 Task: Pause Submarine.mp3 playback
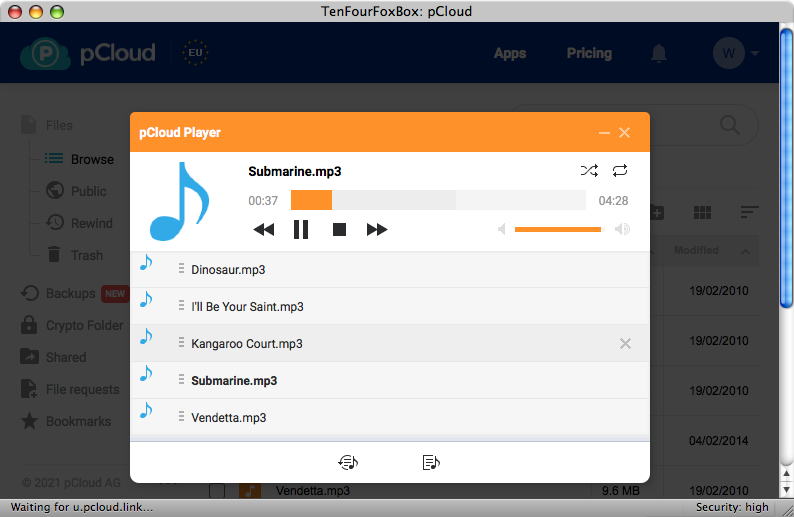pos(301,229)
